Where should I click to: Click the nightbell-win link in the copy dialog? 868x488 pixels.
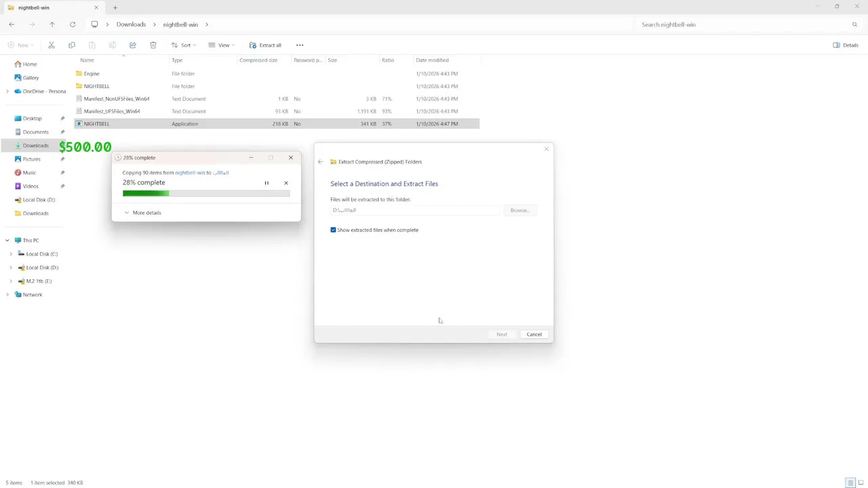point(190,173)
